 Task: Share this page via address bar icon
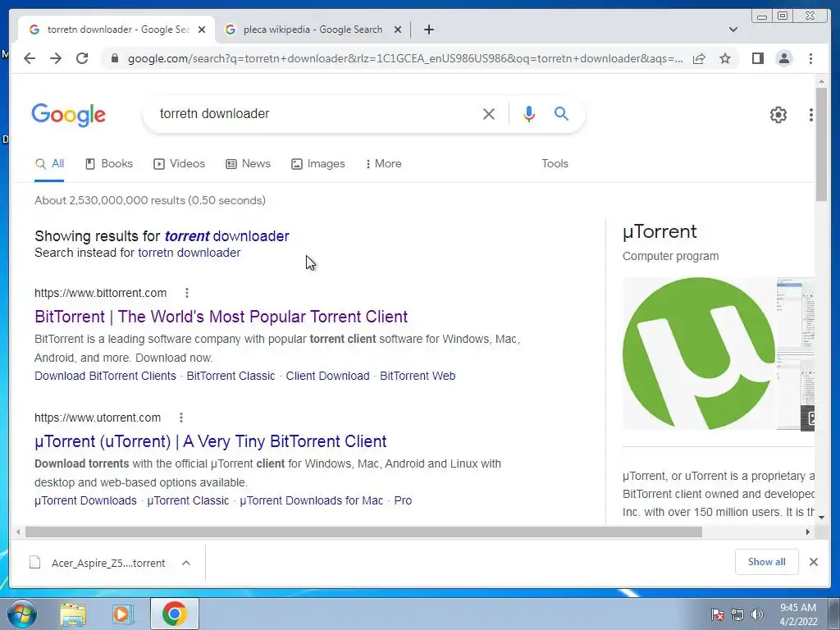point(699,58)
